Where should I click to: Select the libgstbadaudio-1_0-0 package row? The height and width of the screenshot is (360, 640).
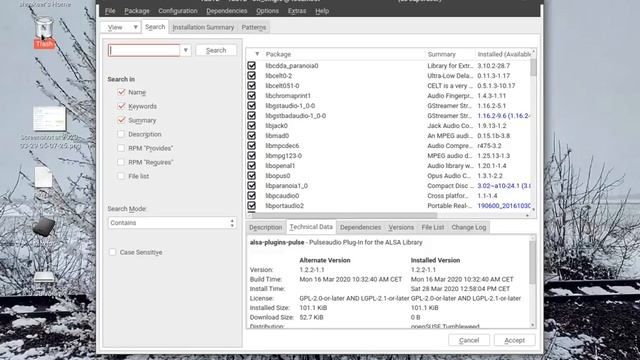[x=388, y=116]
